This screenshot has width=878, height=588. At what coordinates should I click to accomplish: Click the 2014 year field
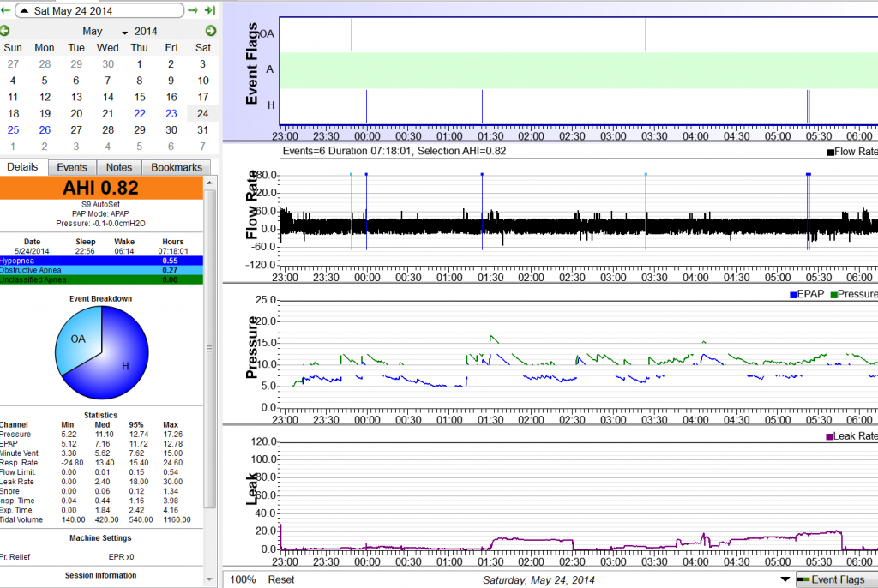pyautogui.click(x=146, y=32)
